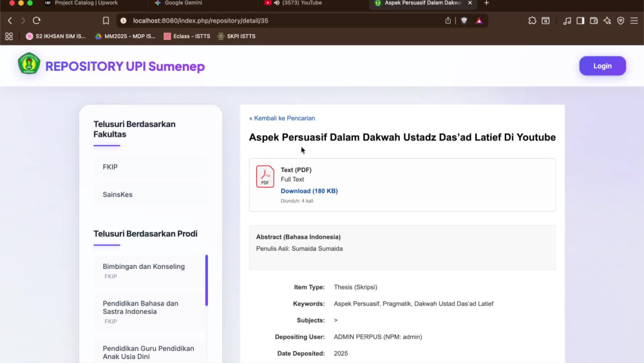
Task: Open Brave Shields lion icon
Action: 464,21
